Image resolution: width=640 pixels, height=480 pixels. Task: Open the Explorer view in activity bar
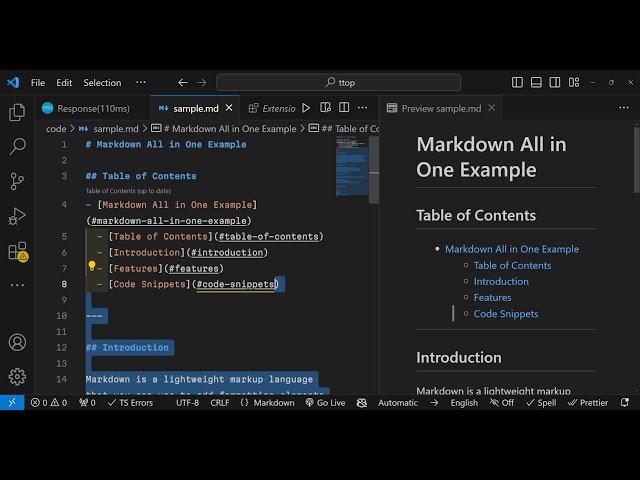click(17, 113)
